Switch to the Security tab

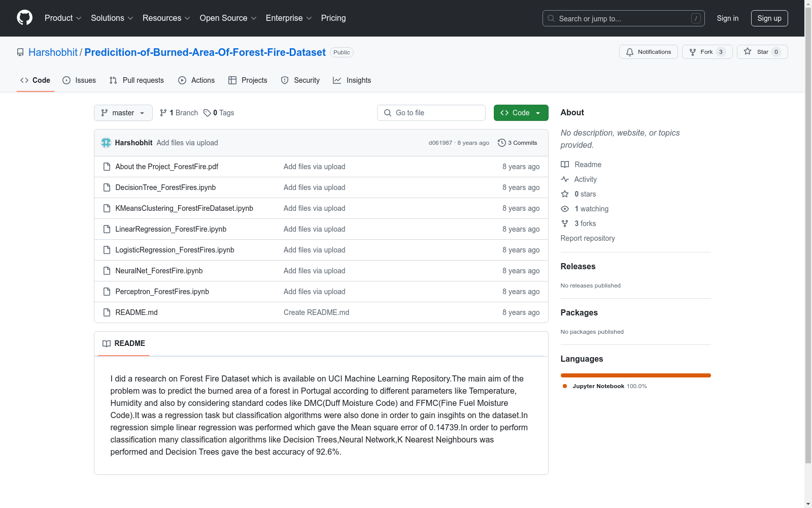(x=300, y=80)
